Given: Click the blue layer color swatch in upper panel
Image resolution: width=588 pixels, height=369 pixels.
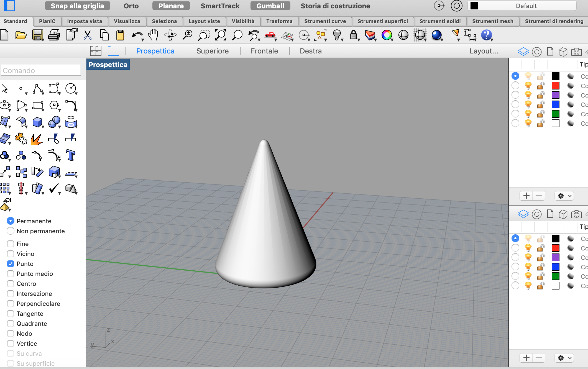Looking at the screenshot, I should click(555, 104).
